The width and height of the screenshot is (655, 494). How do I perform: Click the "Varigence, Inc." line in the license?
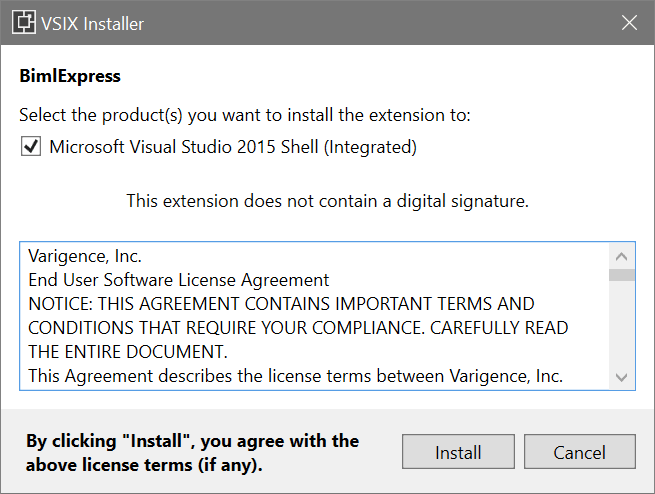point(84,255)
